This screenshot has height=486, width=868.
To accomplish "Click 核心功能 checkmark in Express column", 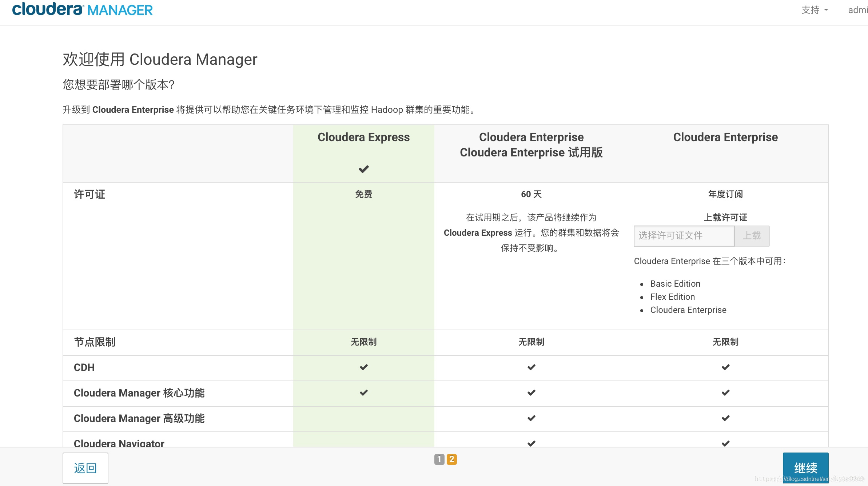I will tap(363, 393).
